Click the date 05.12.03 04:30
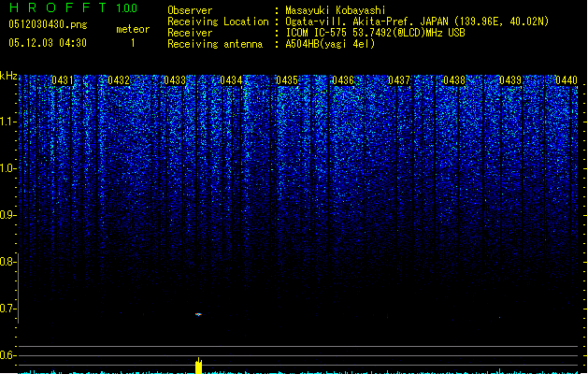 (48, 43)
